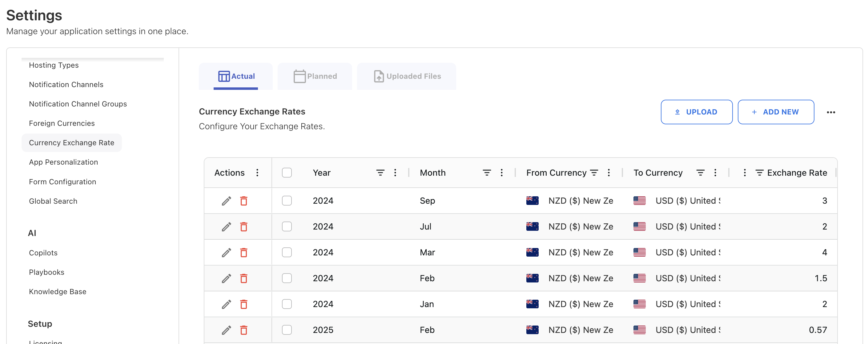
Task: Open the Actions column kebab menu
Action: point(257,173)
